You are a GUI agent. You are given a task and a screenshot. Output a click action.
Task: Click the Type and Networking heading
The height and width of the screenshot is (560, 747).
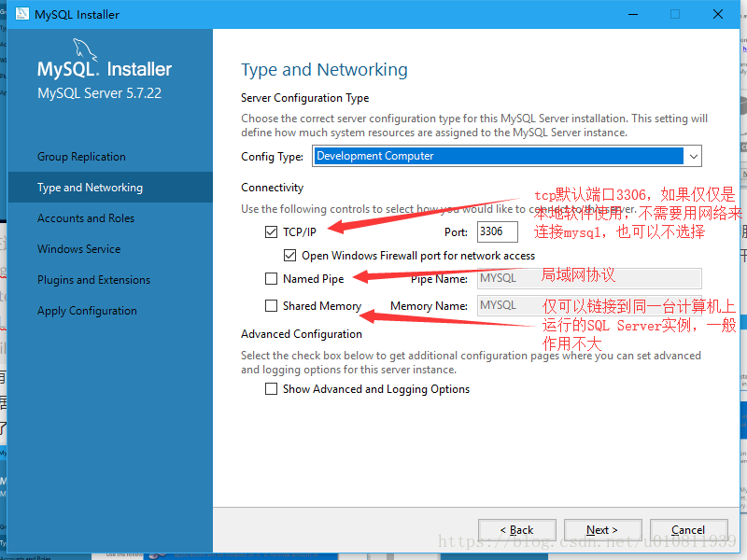click(324, 70)
